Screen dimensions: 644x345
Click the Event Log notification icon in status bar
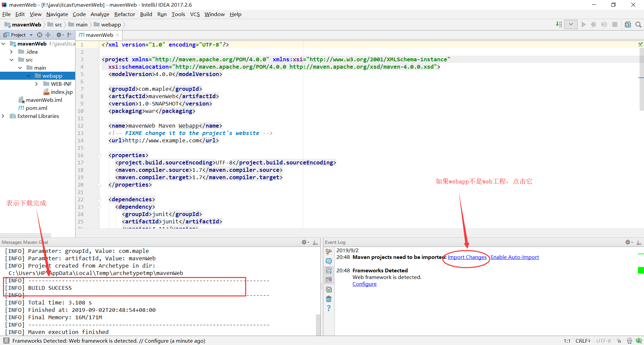coord(639,341)
